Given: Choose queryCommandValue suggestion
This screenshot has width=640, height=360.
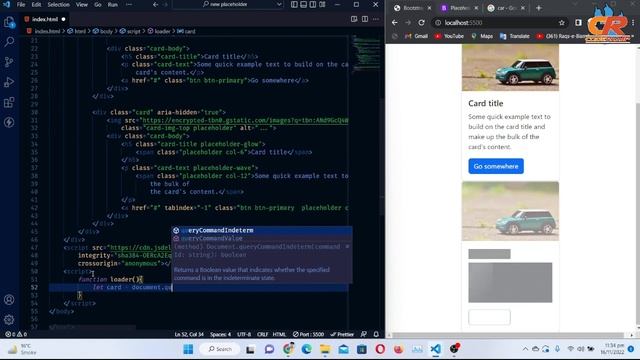Looking at the screenshot, I should [261, 238].
